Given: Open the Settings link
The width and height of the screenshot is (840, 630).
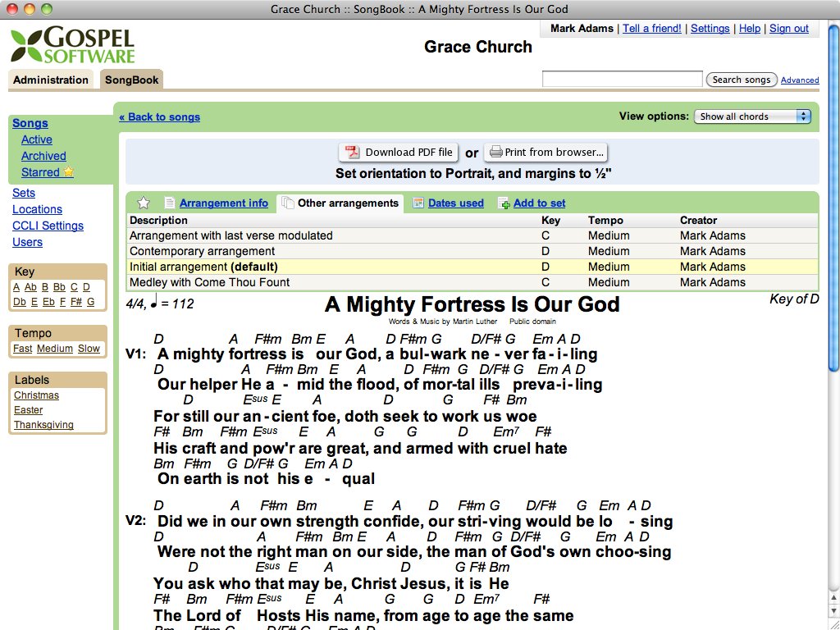Looking at the screenshot, I should [710, 29].
